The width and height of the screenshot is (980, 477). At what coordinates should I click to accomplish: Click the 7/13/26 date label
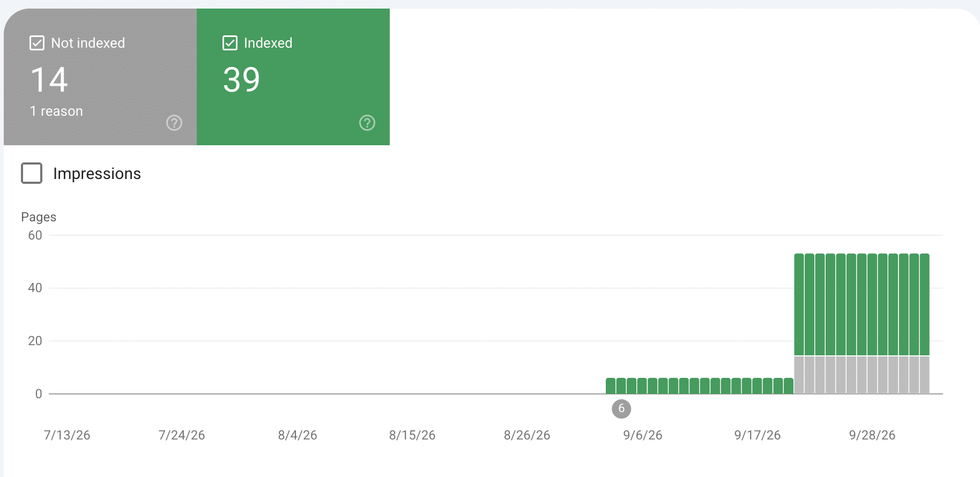pyautogui.click(x=67, y=435)
